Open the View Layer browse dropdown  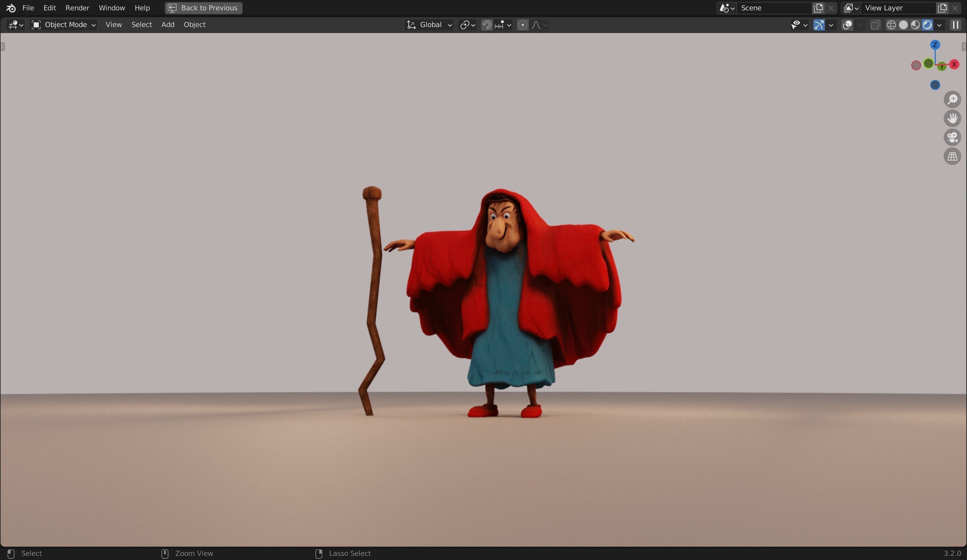coord(851,8)
